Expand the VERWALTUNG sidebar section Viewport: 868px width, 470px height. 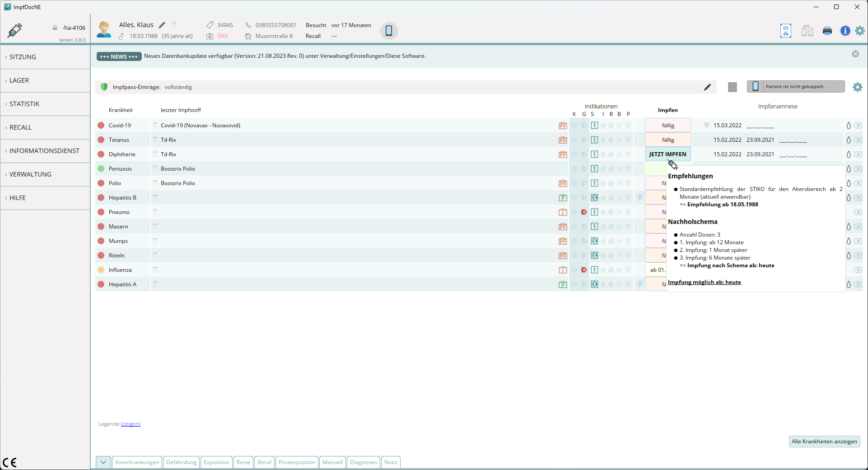click(45, 174)
